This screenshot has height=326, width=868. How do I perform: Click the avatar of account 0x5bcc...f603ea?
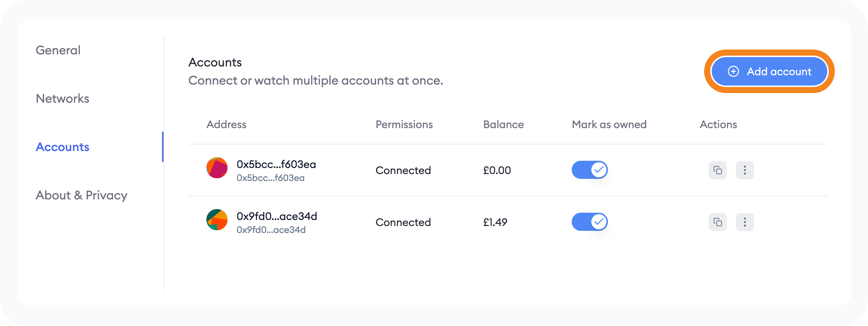click(x=217, y=168)
